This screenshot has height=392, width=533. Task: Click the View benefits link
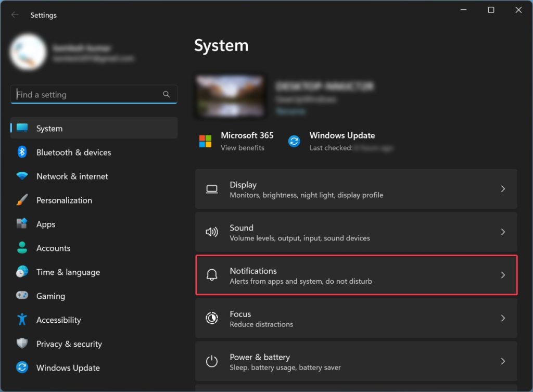click(243, 147)
